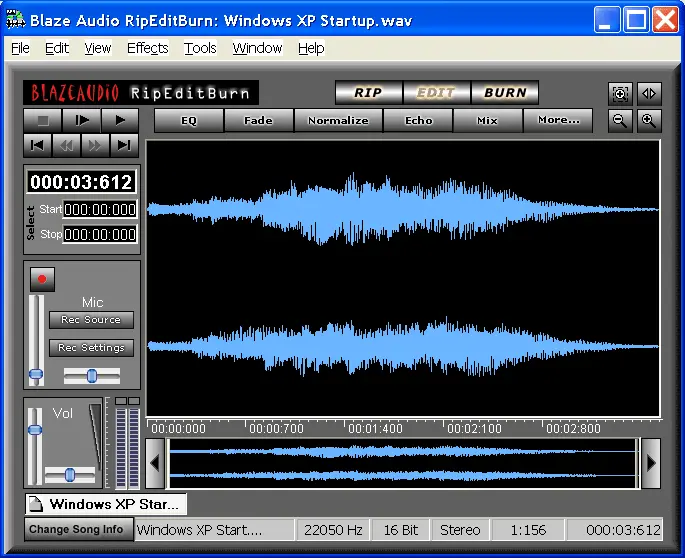Click the 00:00:700 timeline marker
The image size is (685, 558).
tap(277, 429)
